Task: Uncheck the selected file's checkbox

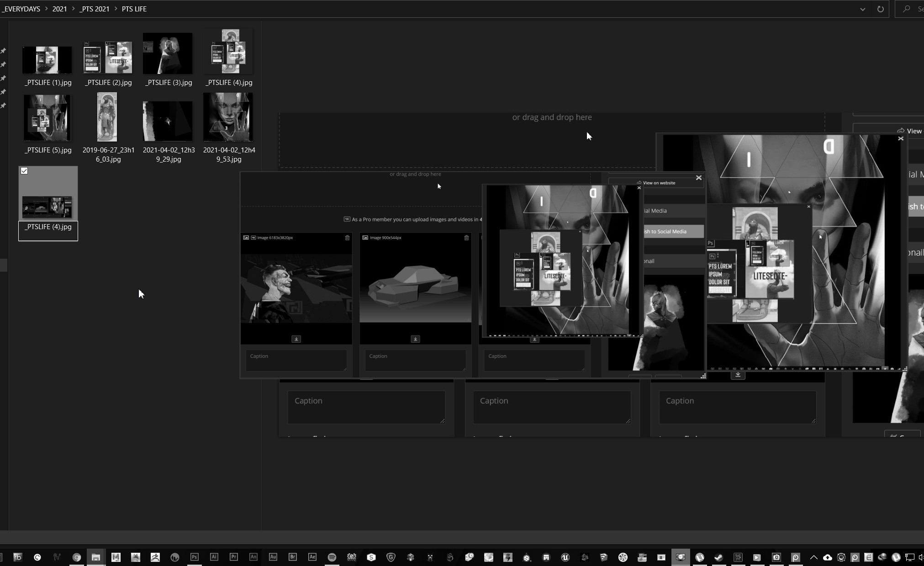Action: pyautogui.click(x=24, y=171)
